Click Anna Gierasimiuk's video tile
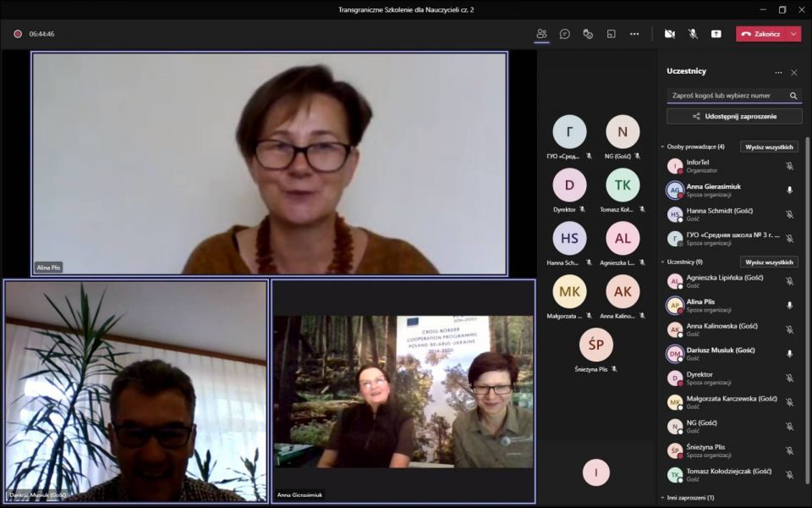This screenshot has height=508, width=812. (403, 391)
